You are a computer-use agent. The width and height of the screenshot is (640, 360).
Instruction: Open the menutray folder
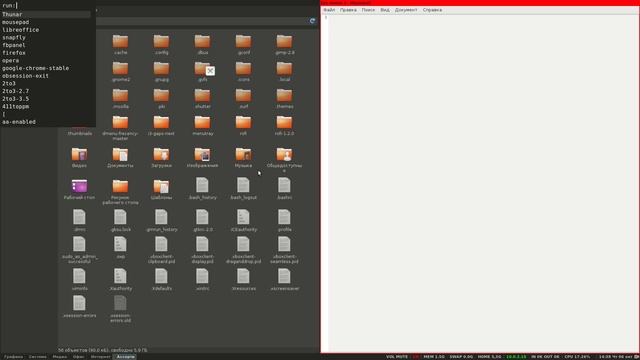tap(202, 125)
